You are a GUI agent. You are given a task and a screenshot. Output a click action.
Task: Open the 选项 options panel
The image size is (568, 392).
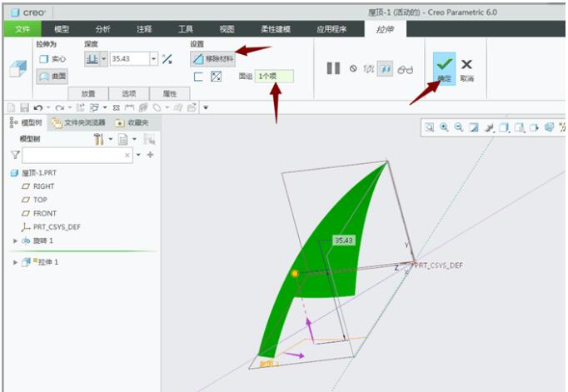point(129,94)
